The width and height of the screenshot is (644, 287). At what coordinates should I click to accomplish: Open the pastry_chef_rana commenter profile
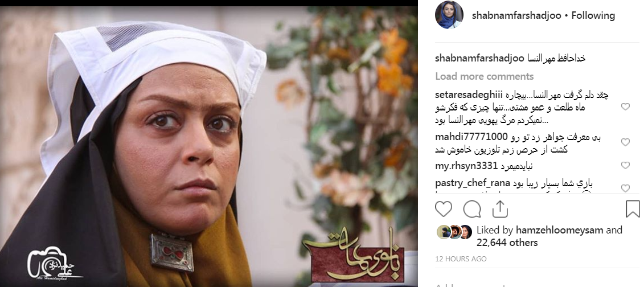pos(472,183)
